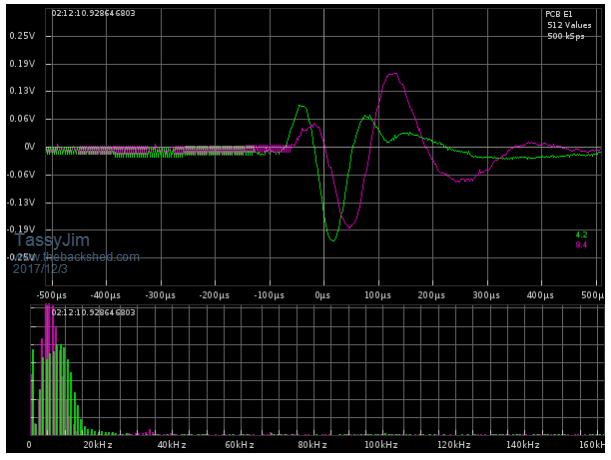This screenshot has width=611, height=460.
Task: Click the -0.13V voltage axis label
Action: [21, 203]
